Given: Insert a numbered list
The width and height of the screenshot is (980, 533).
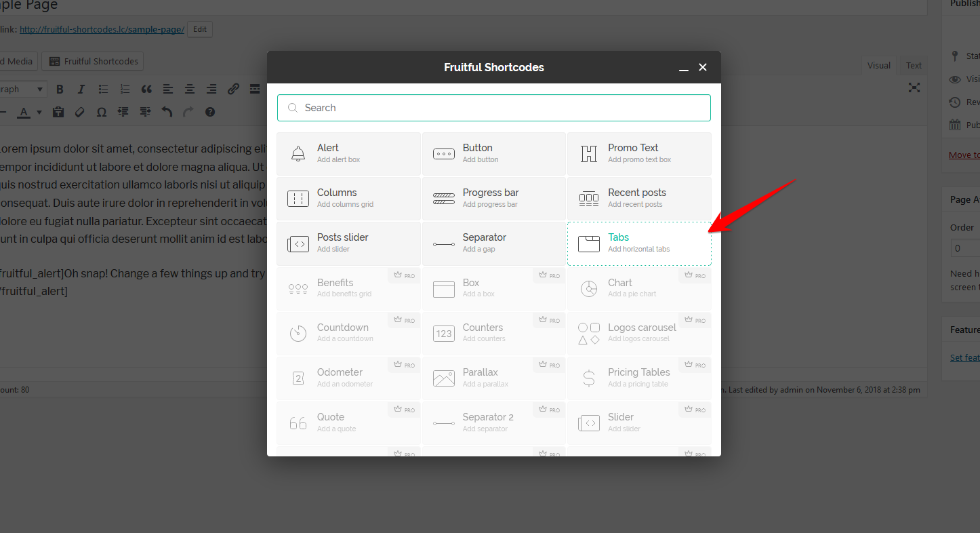Looking at the screenshot, I should click(x=125, y=89).
